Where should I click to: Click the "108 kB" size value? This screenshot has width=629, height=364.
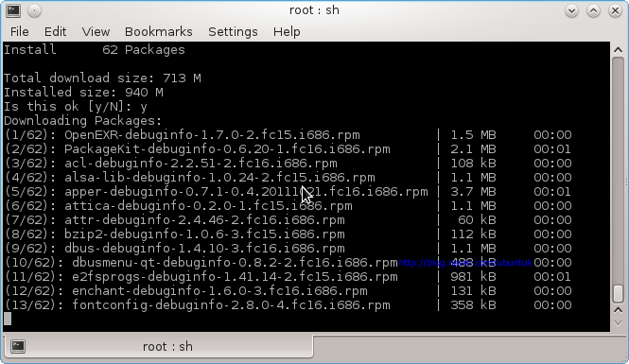473,164
